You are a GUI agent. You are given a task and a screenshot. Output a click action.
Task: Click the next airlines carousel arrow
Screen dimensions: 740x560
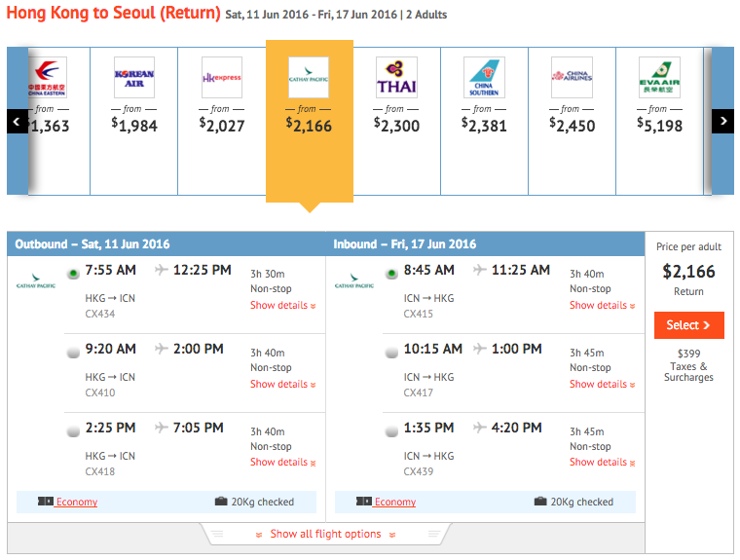click(722, 122)
